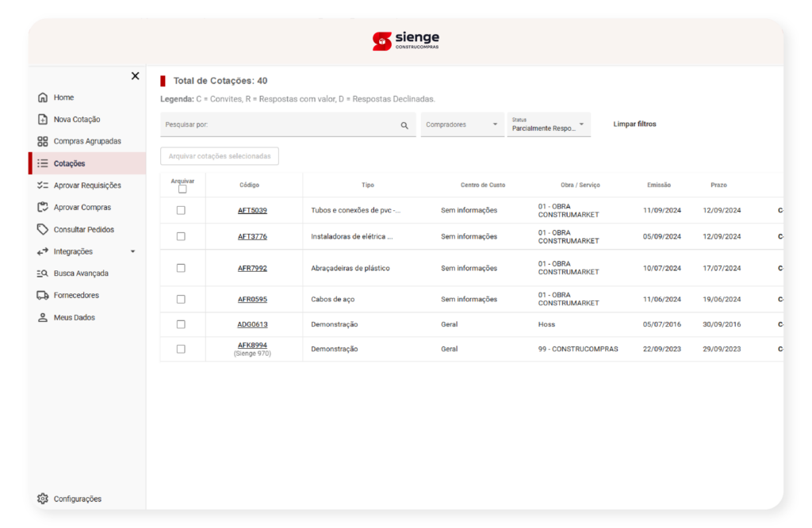Click the Sienge Construcompras logo
812x528 pixels.
click(x=406, y=41)
